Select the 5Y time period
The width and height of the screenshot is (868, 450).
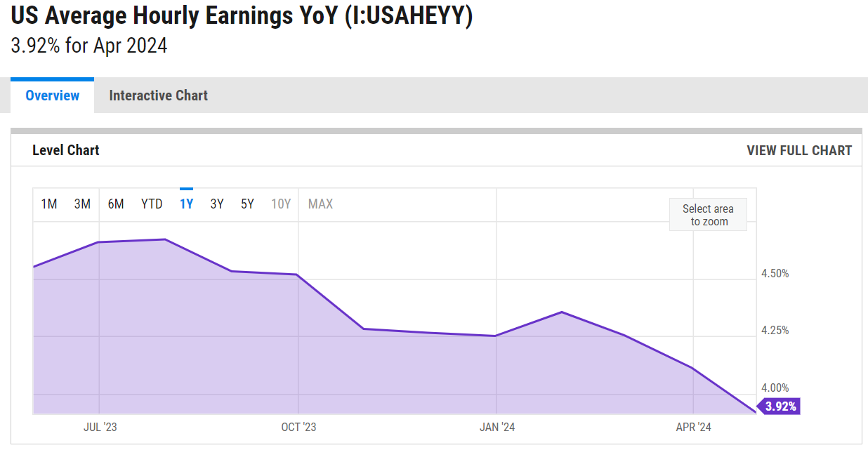pyautogui.click(x=247, y=204)
